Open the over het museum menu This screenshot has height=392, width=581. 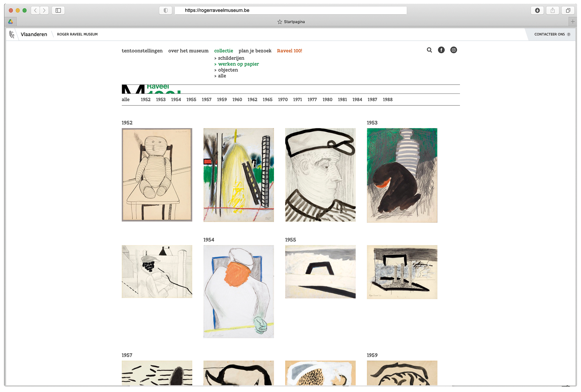click(188, 51)
